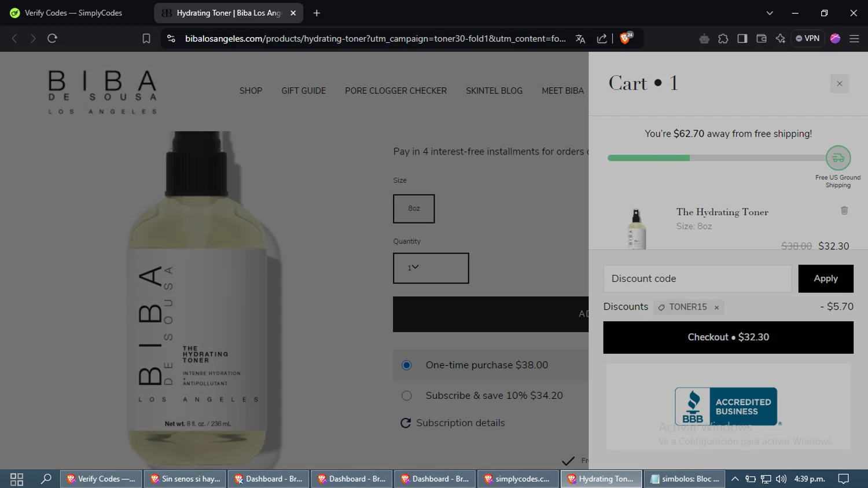This screenshot has width=868, height=488.
Task: Close the Hydrating Toner browser tab
Action: (293, 13)
